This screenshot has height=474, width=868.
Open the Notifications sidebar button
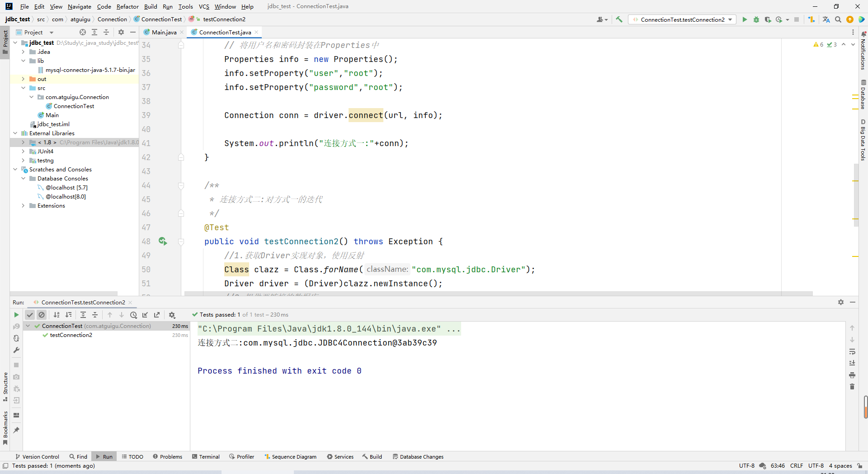[x=863, y=51]
